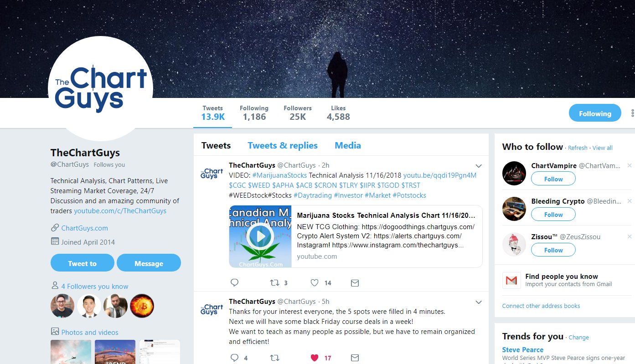Click View all in Who to follow
Image resolution: width=635 pixels, height=364 pixels.
tap(603, 148)
